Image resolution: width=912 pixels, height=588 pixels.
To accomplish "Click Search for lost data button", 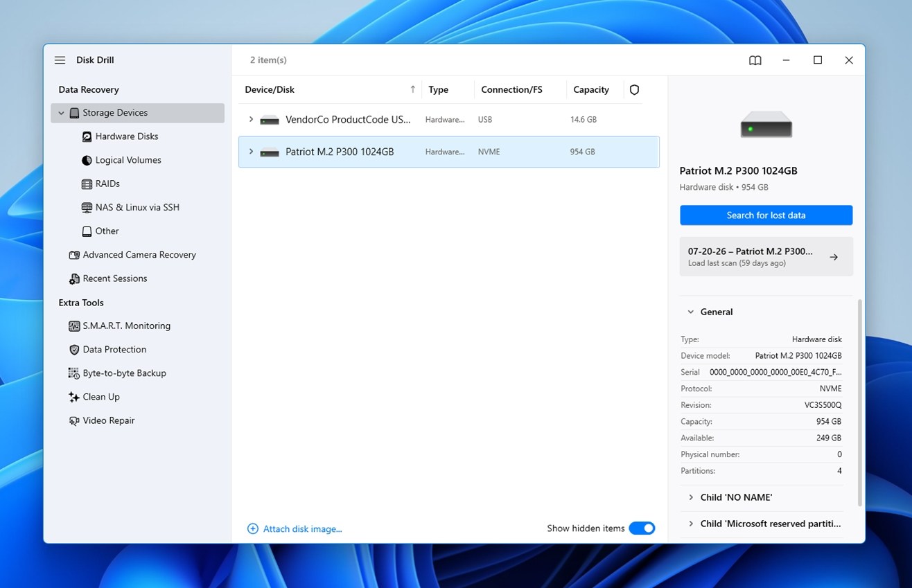I will click(x=766, y=215).
